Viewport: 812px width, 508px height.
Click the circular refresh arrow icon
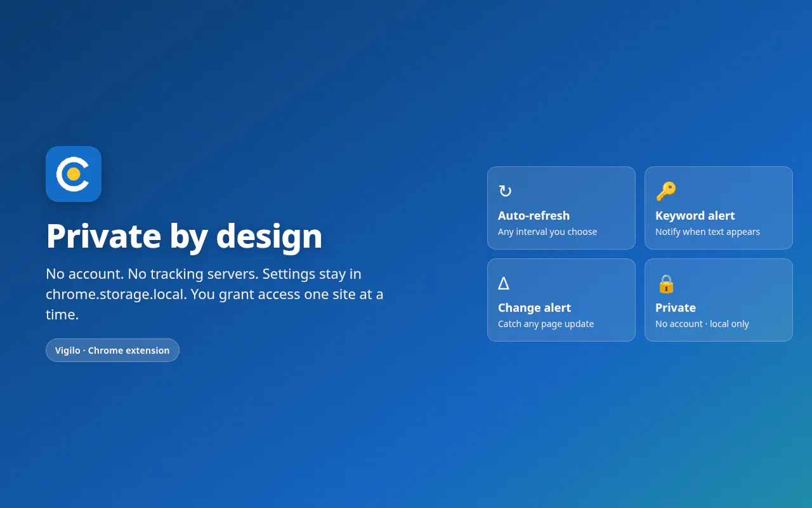click(x=505, y=191)
